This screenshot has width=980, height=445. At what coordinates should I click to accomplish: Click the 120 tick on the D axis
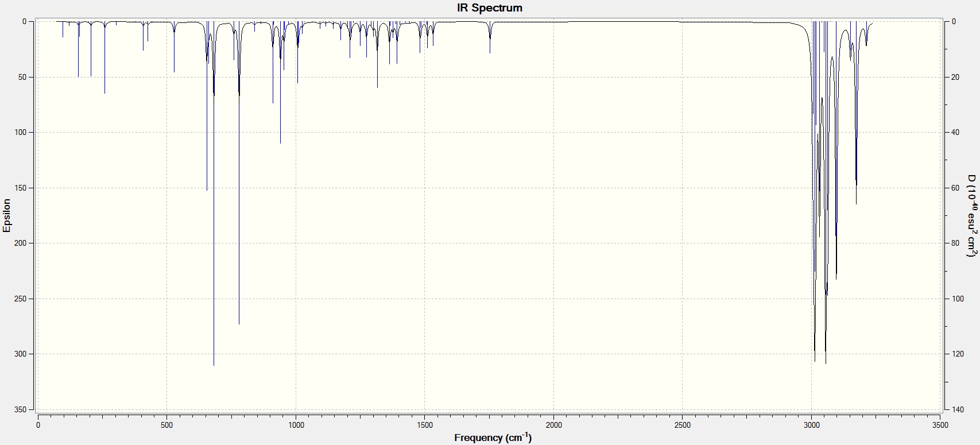click(x=958, y=354)
